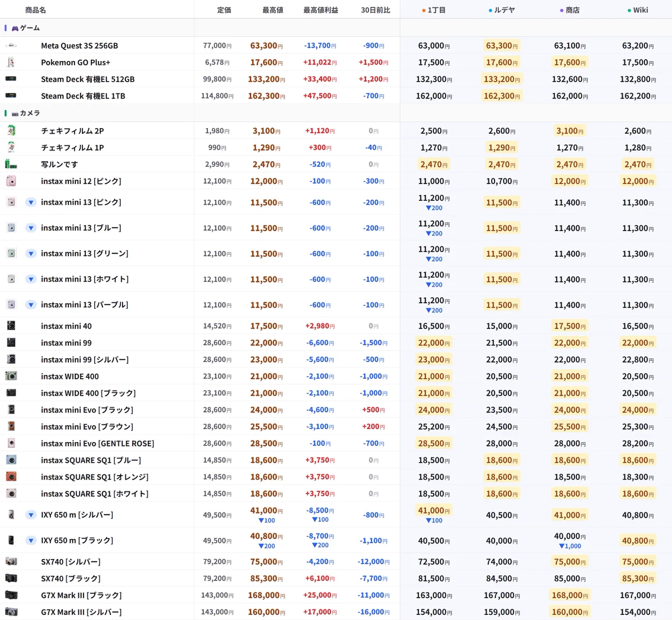
Task: Expand the instax mini 13 [ホワイト] row
Action: [31, 279]
